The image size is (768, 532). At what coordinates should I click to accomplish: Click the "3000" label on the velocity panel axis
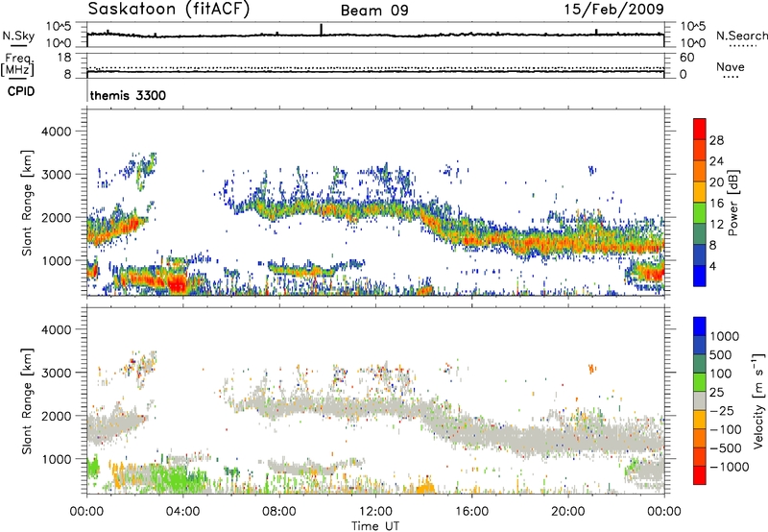56,373
